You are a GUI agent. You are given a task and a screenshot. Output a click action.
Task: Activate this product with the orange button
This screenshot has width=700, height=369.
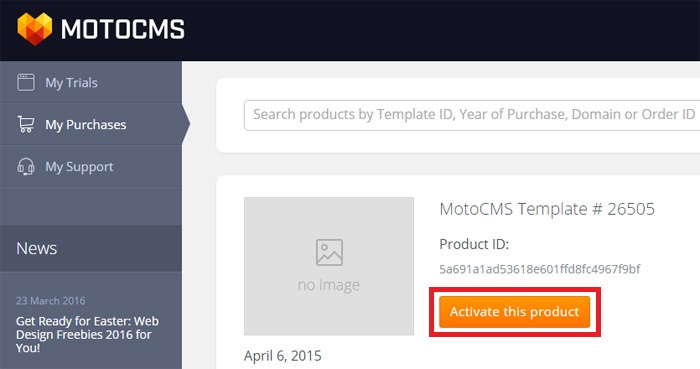(514, 311)
